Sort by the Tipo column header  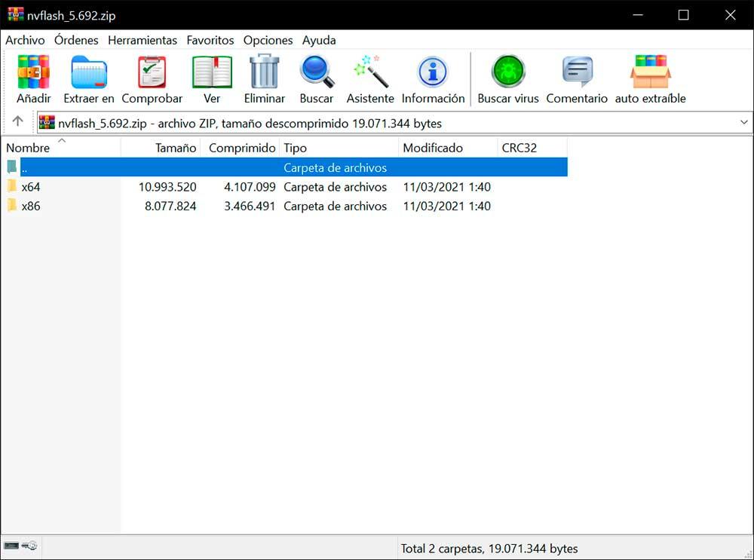coord(339,147)
